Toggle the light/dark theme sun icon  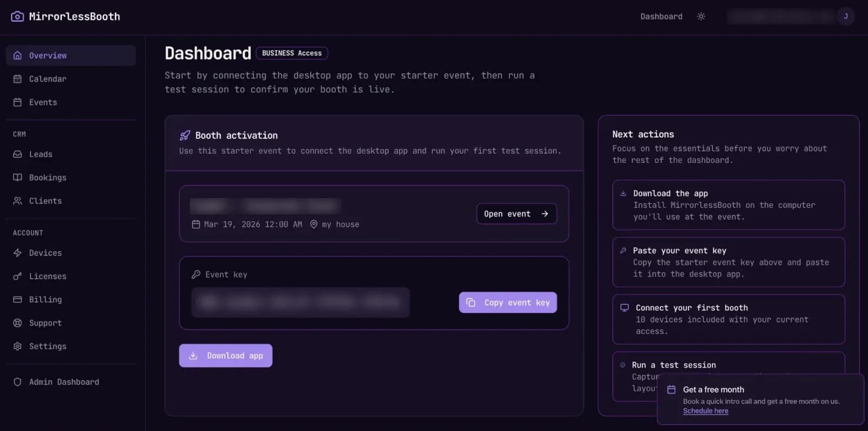pyautogui.click(x=701, y=16)
